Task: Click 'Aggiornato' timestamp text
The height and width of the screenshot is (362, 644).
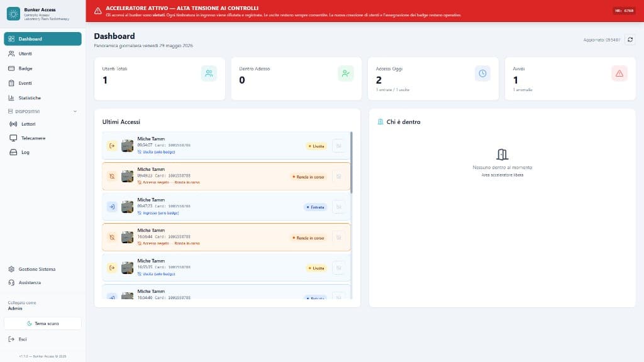Action: [602, 40]
